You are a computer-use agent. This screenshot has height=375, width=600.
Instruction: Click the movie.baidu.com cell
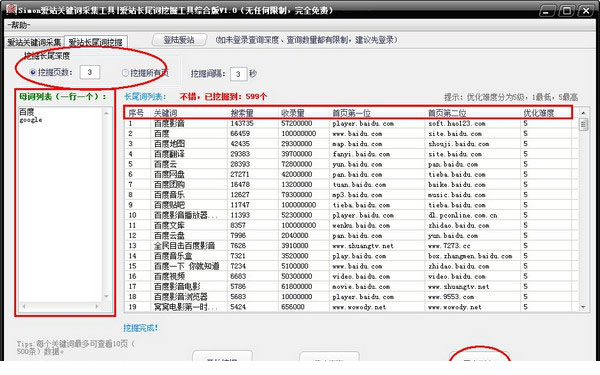(361, 287)
